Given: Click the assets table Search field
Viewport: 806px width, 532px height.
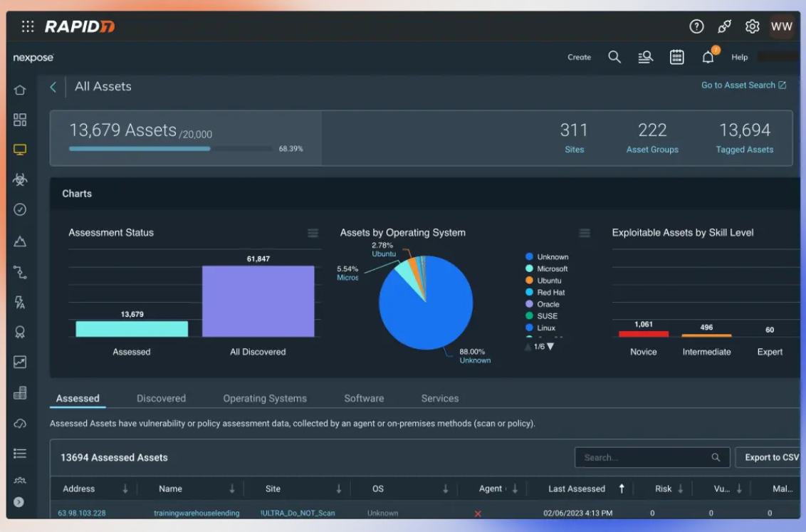Looking at the screenshot, I should click(644, 458).
